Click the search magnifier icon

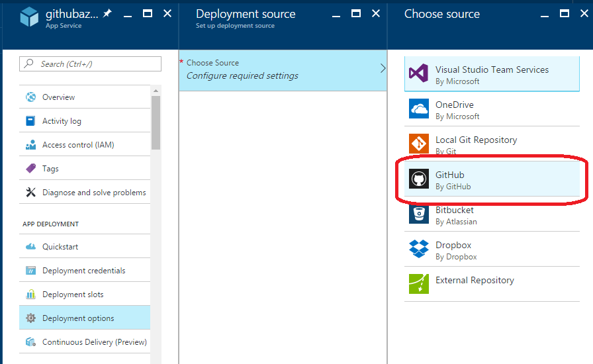click(x=28, y=64)
